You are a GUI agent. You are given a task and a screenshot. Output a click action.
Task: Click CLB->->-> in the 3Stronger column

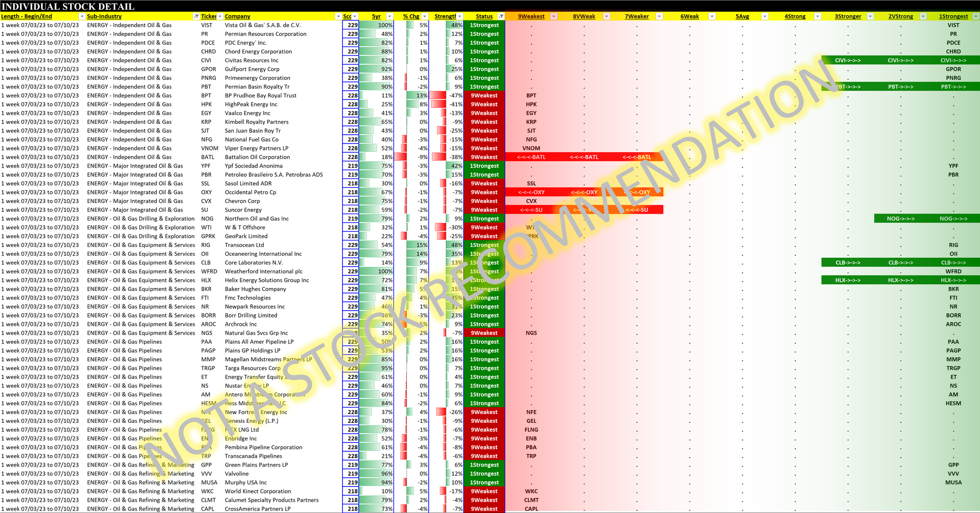click(x=848, y=263)
